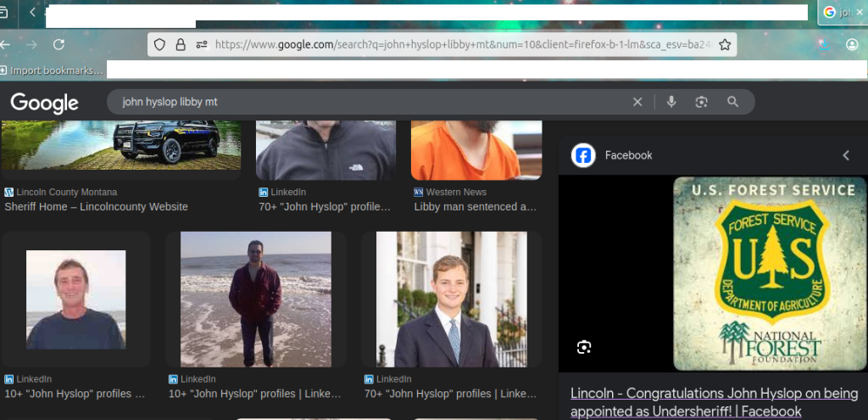Go back to previous page
868x420 pixels.
click(7, 44)
